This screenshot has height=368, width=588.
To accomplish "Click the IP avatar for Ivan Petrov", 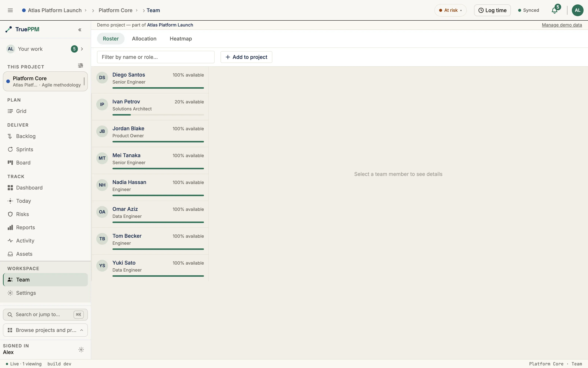I will 102,104.
